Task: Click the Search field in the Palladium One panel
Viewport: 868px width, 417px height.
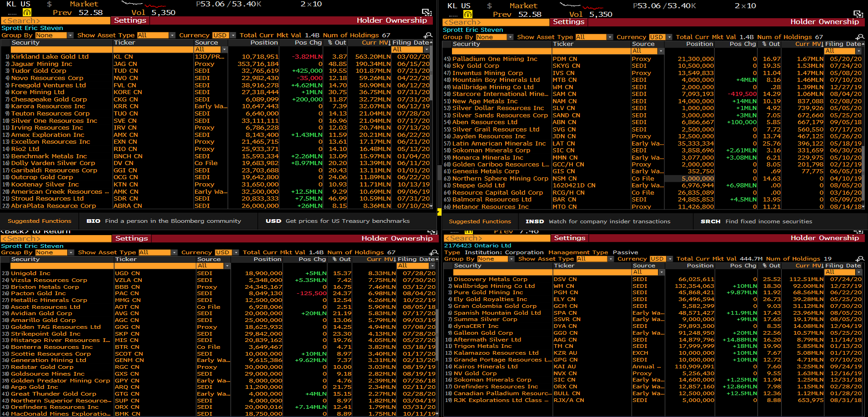Action: 497,22
